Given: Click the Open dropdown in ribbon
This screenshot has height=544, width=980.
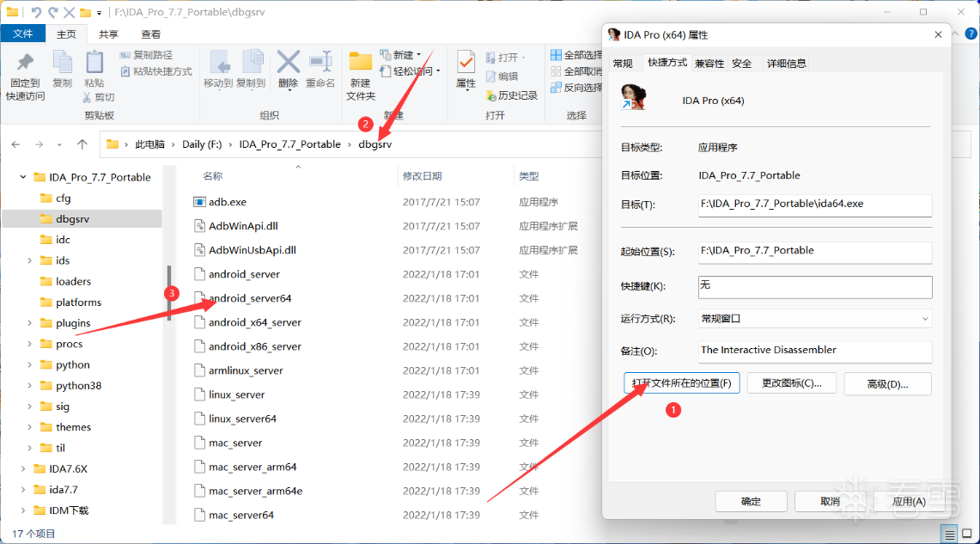Looking at the screenshot, I should 506,58.
